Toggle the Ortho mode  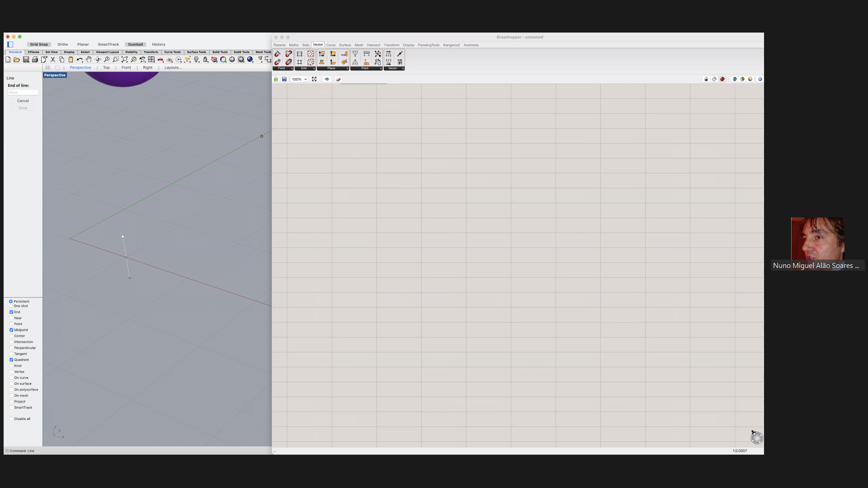63,44
